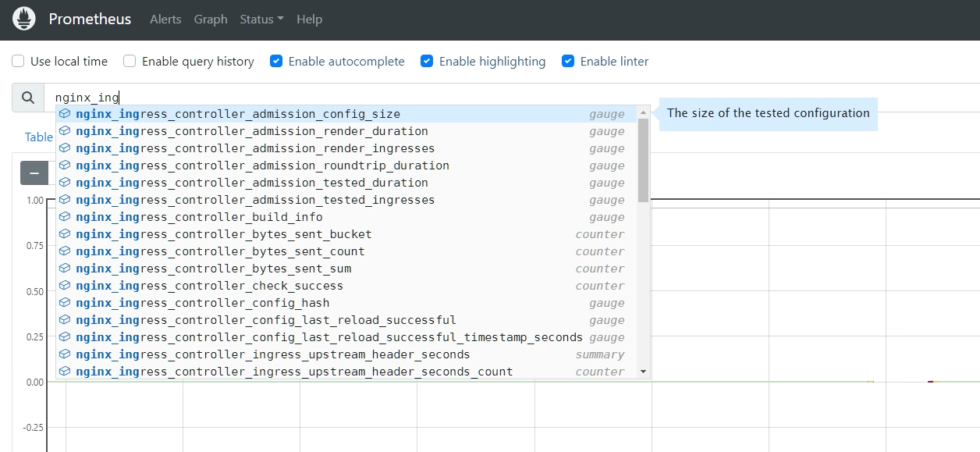Viewport: 980px width, 452px height.
Task: Enable the Use local time checkbox
Action: 19,62
